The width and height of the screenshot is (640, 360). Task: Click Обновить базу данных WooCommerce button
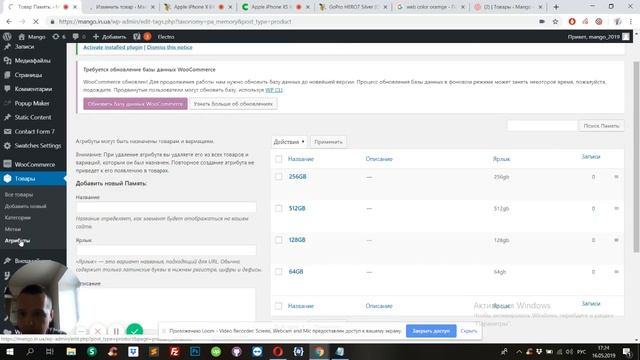136,104
